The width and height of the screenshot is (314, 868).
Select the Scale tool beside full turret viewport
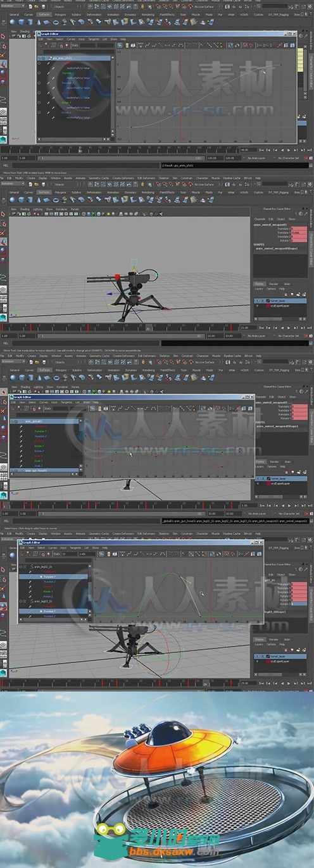[x=4, y=260]
